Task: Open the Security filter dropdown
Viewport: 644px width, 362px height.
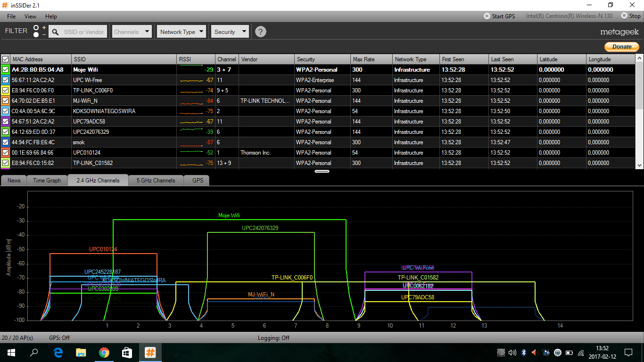Action: pos(230,32)
